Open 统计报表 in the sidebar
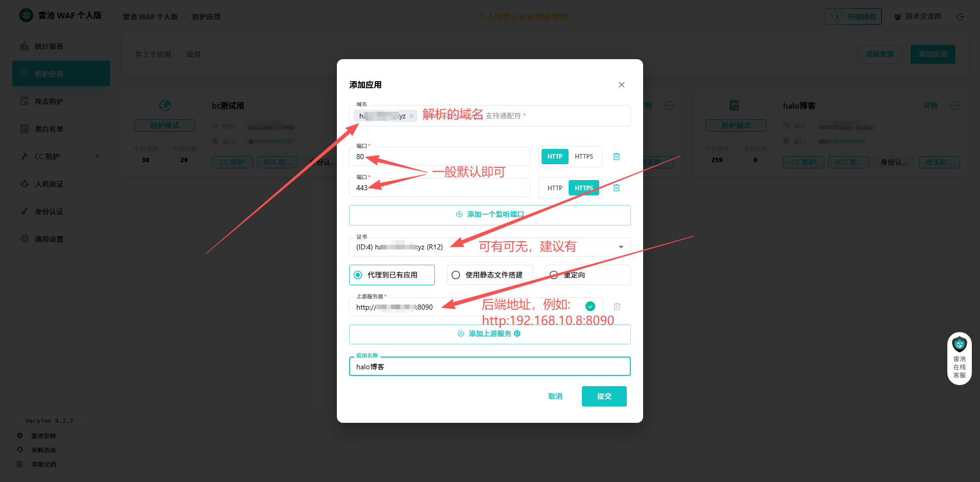980x482 pixels. tap(49, 46)
